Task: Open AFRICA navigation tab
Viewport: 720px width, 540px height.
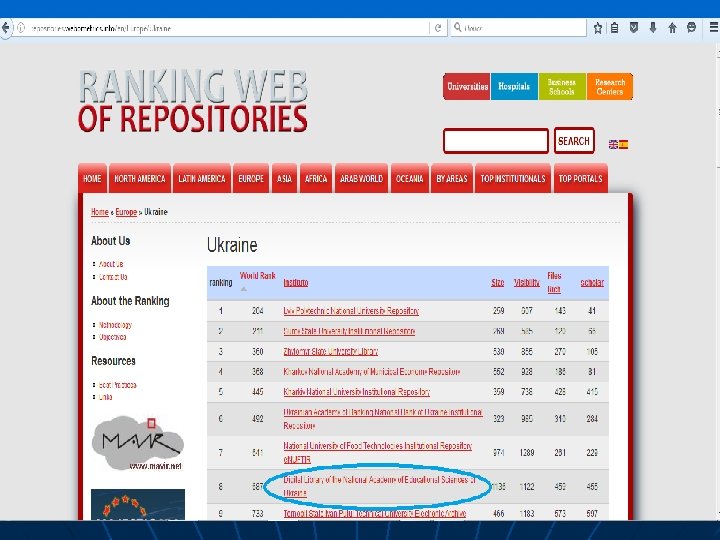Action: [x=316, y=178]
